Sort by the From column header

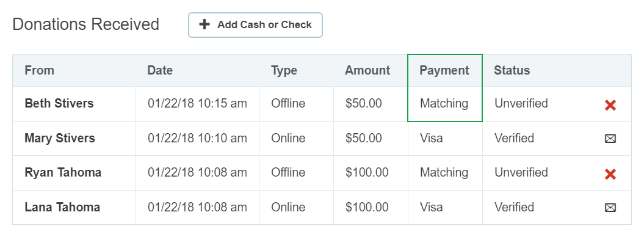pyautogui.click(x=40, y=70)
